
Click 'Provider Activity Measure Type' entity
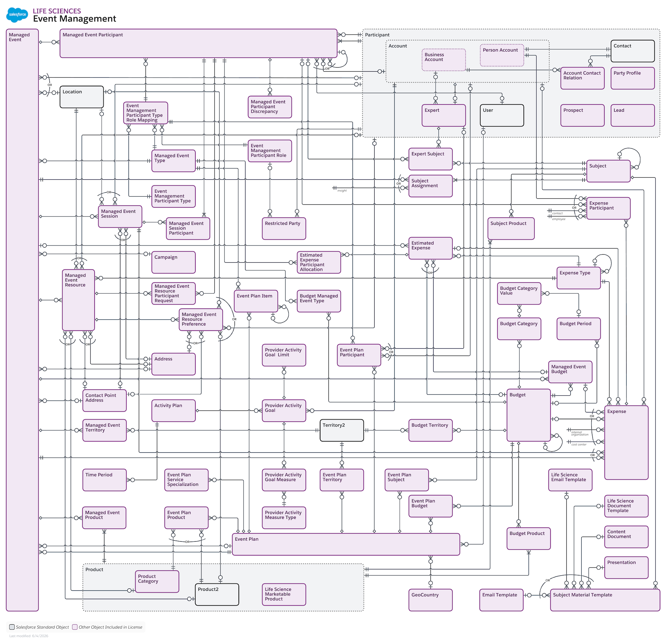(x=284, y=518)
